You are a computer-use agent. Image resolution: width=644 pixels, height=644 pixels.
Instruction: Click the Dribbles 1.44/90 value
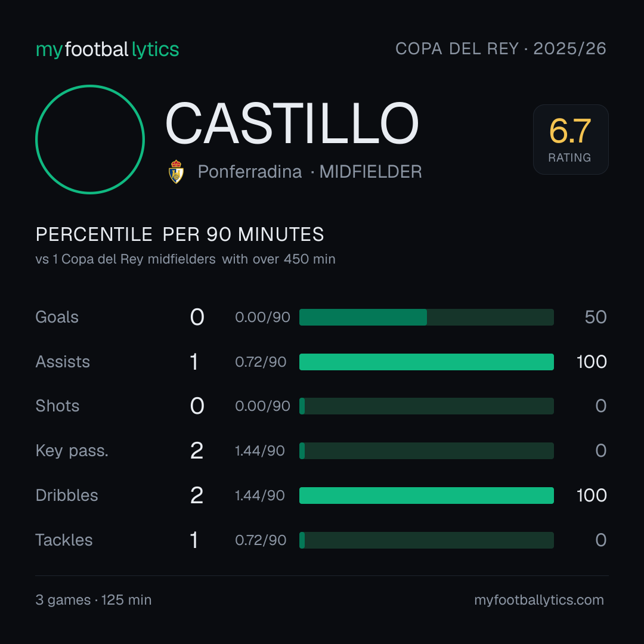coord(260,496)
